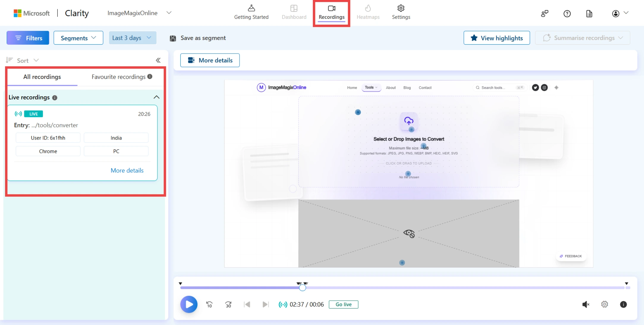Play the session recording
This screenshot has height=325, width=644.
click(x=189, y=304)
